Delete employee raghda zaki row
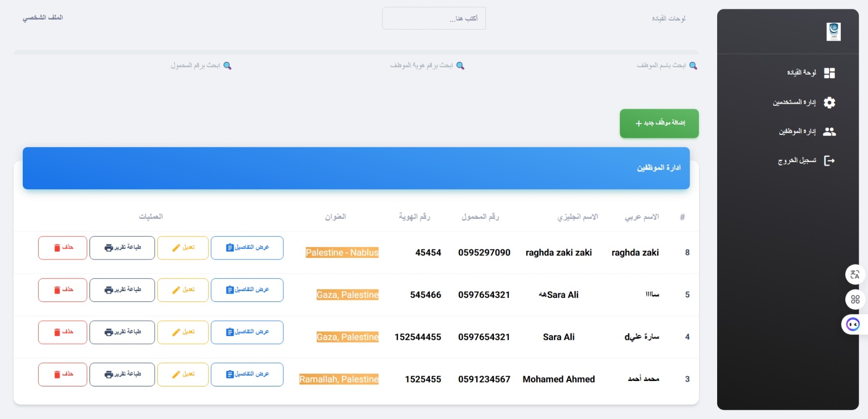Viewport: 868px width, 419px height. point(63,248)
